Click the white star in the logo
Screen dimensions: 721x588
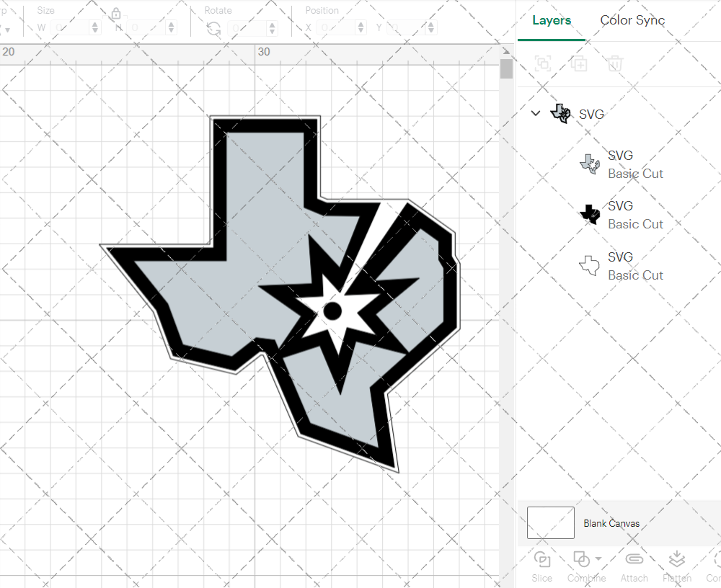(337, 313)
